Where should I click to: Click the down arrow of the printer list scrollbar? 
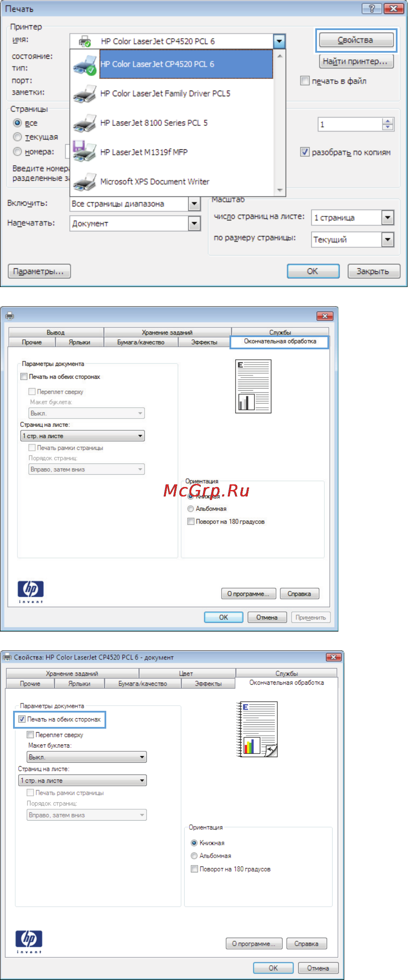(x=280, y=190)
